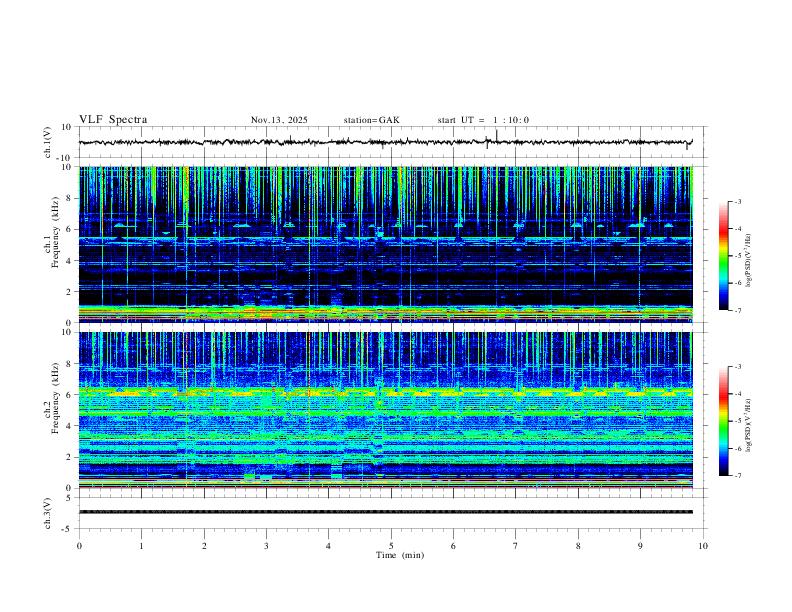Click the "-3" tick on ch.1 color bar
This screenshot has height=612, width=792.
coord(738,201)
